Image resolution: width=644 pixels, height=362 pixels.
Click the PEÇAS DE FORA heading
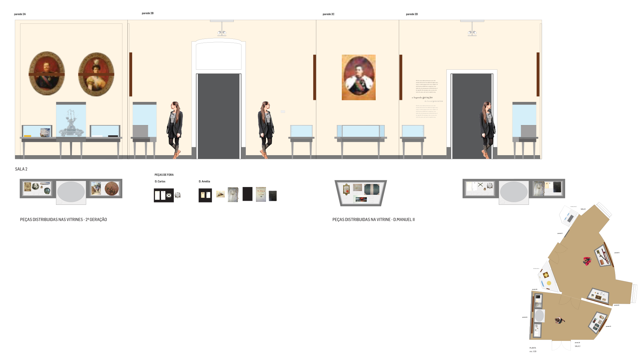coord(164,175)
